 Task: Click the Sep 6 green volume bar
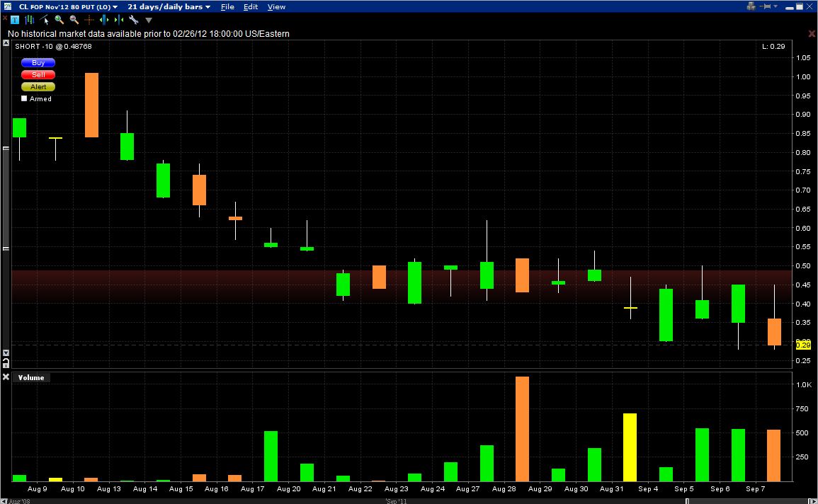738,455
